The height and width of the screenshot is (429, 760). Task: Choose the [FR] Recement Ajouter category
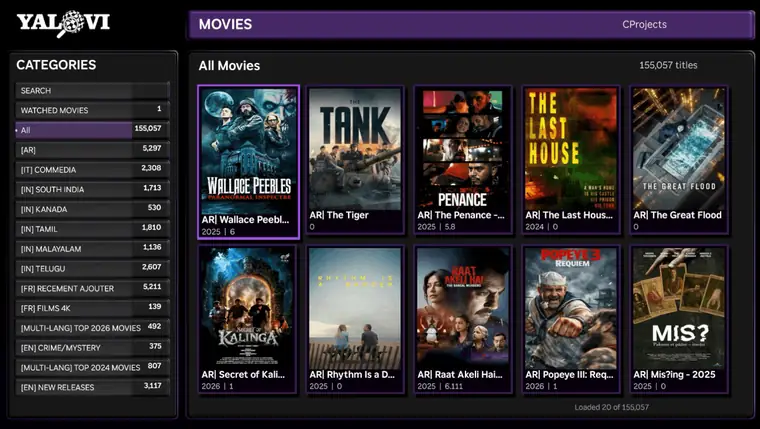pyautogui.click(x=92, y=288)
